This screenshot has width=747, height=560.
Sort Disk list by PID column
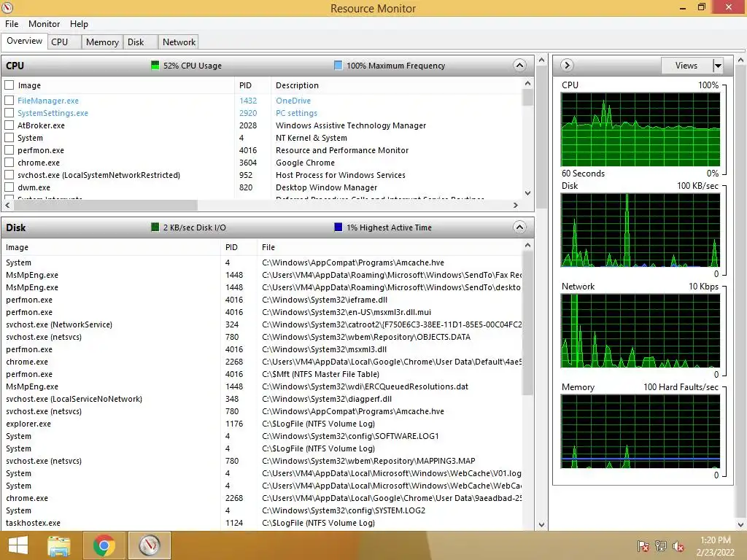(239, 247)
